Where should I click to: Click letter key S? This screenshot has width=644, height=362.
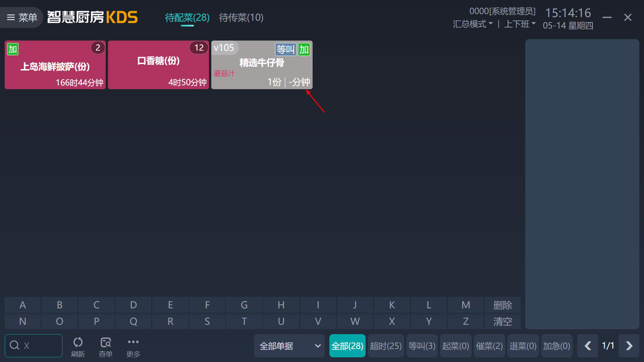click(207, 321)
